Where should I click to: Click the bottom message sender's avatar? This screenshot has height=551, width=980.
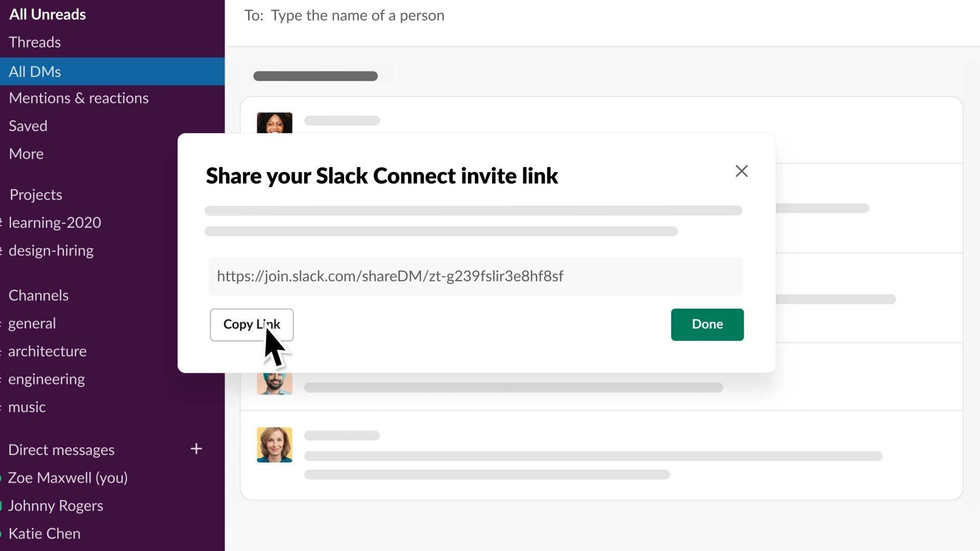pos(274,444)
